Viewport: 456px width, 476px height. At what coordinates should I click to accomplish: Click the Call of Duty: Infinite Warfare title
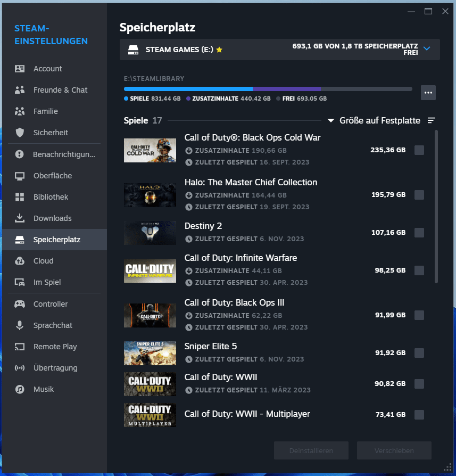tap(241, 258)
